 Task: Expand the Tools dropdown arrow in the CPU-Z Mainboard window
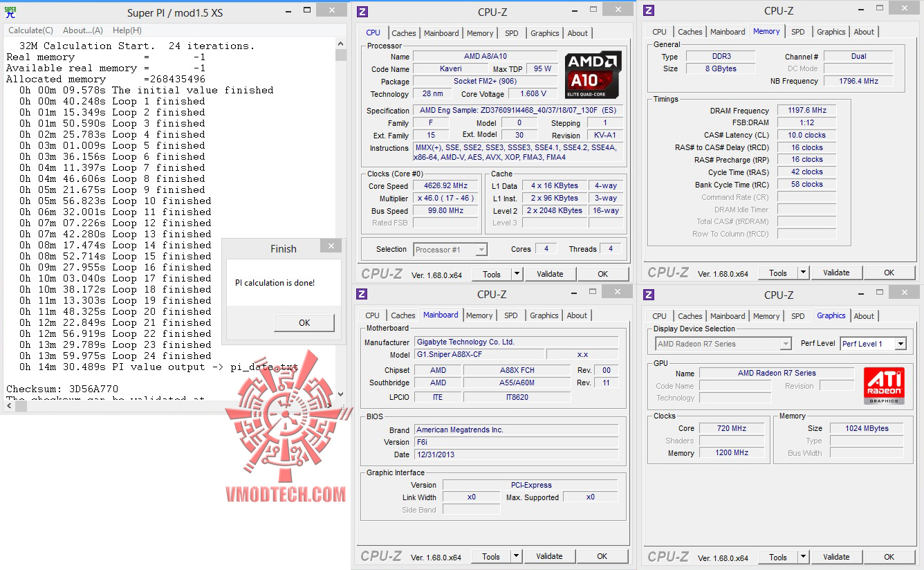[x=516, y=556]
